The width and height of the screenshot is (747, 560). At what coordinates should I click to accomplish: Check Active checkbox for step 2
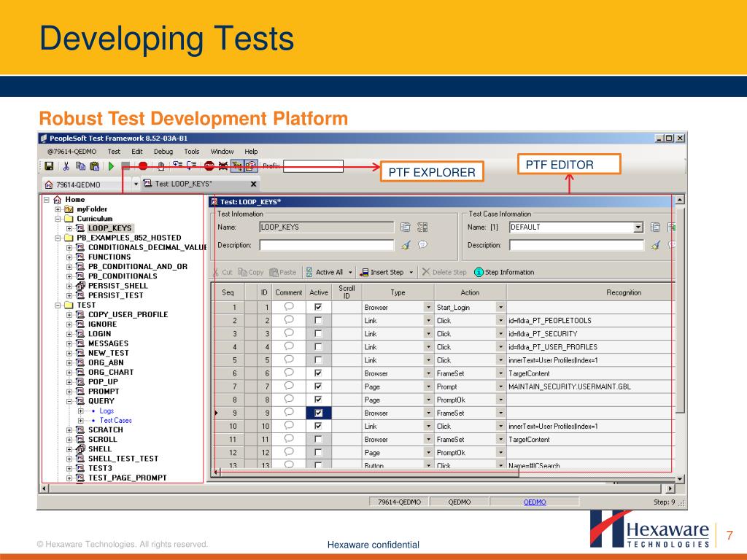tap(318, 321)
